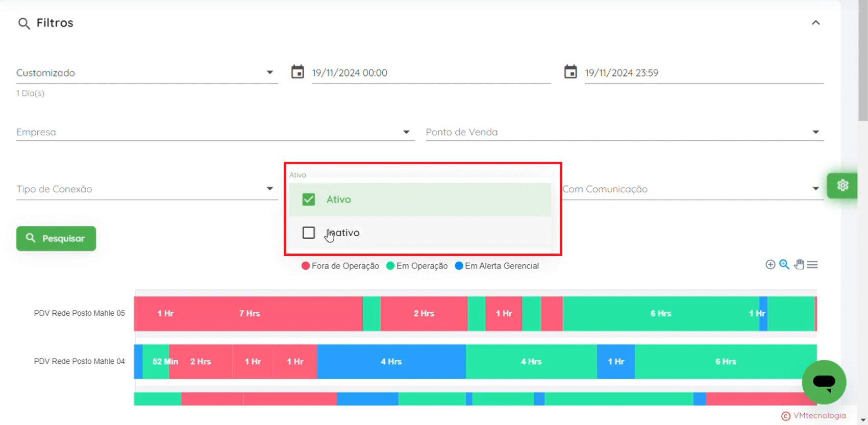Toggle Fora de Operação legend series
Screen dimensions: 868x425
pos(340,266)
